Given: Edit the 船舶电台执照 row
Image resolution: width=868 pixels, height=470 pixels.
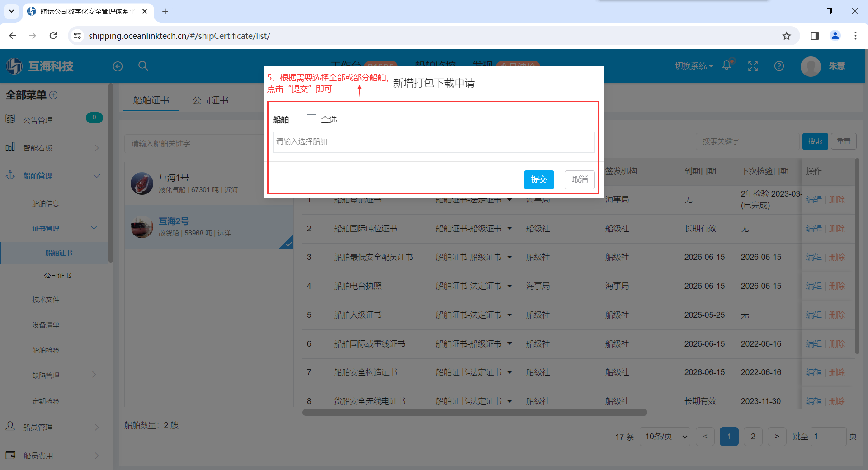Looking at the screenshot, I should coord(814,286).
